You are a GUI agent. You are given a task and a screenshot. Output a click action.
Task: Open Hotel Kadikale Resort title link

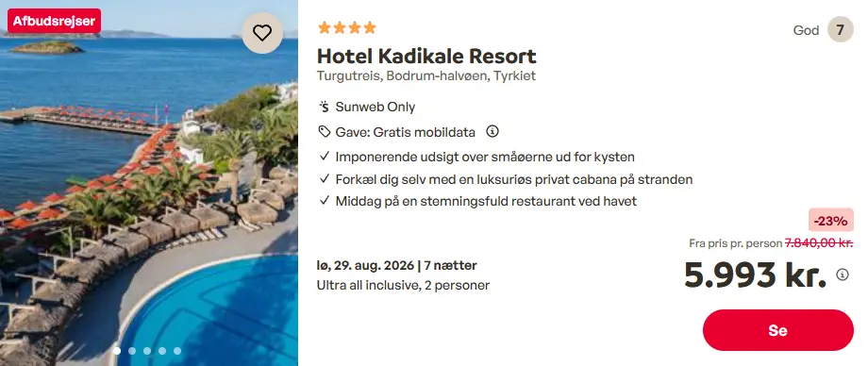(426, 57)
